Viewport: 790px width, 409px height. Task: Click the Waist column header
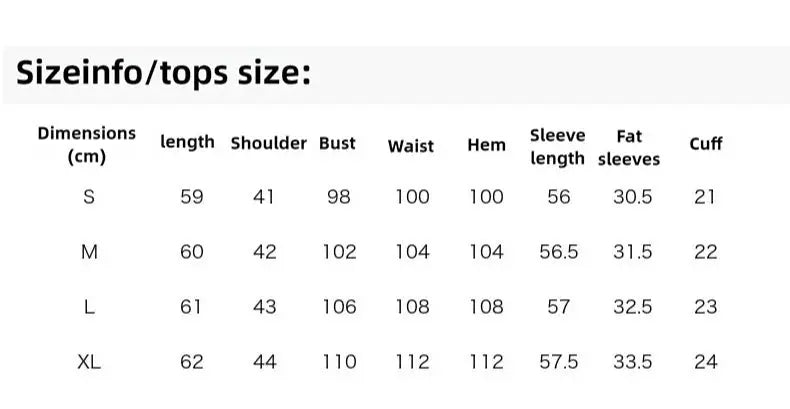click(x=411, y=146)
